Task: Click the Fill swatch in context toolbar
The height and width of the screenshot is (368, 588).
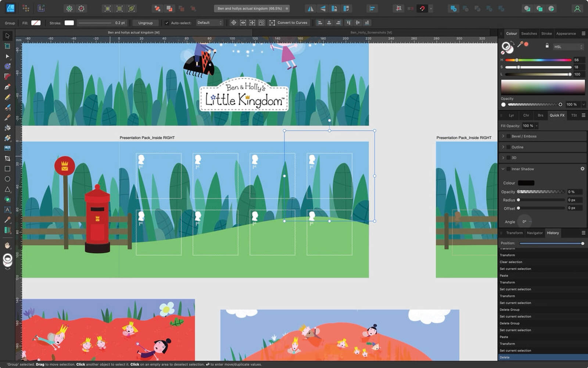Action: coord(36,23)
